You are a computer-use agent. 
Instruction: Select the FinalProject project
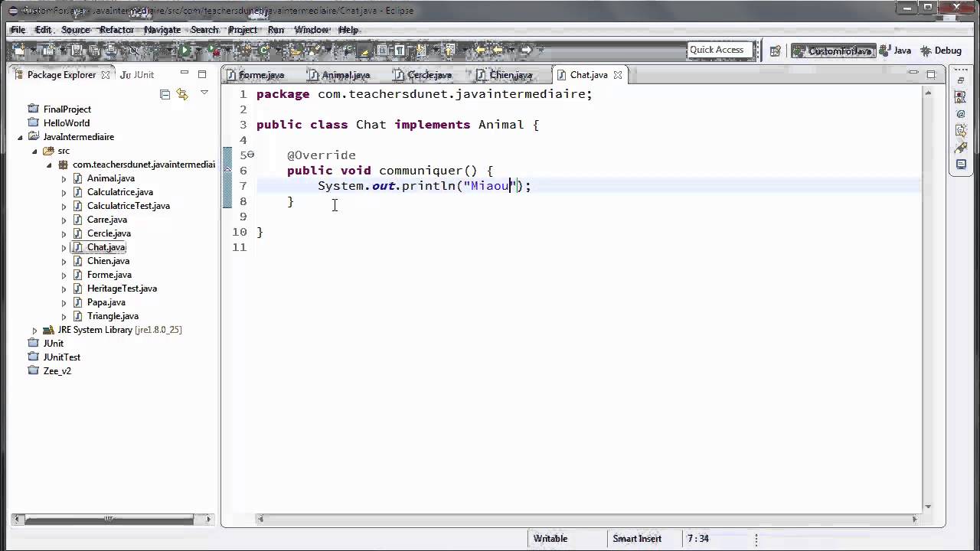(67, 109)
